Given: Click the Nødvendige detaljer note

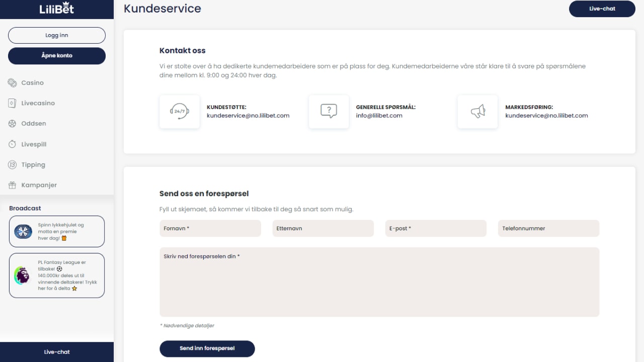Looking at the screenshot, I should pyautogui.click(x=187, y=326).
